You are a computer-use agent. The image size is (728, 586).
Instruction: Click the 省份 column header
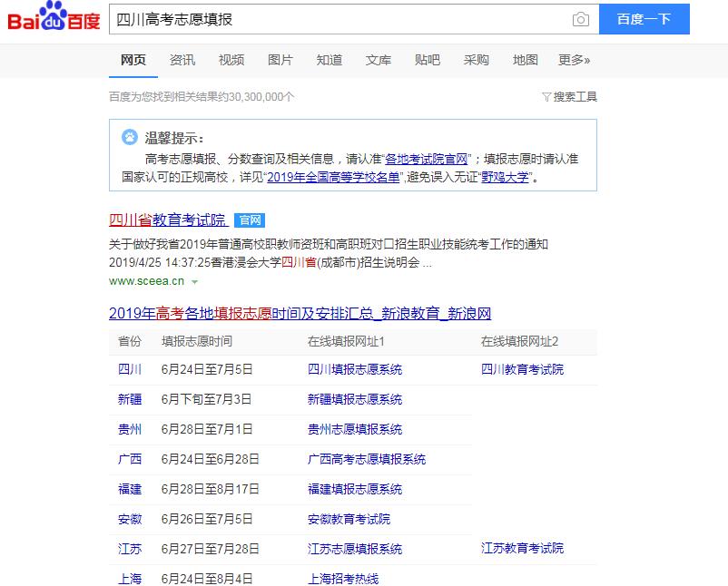130,341
